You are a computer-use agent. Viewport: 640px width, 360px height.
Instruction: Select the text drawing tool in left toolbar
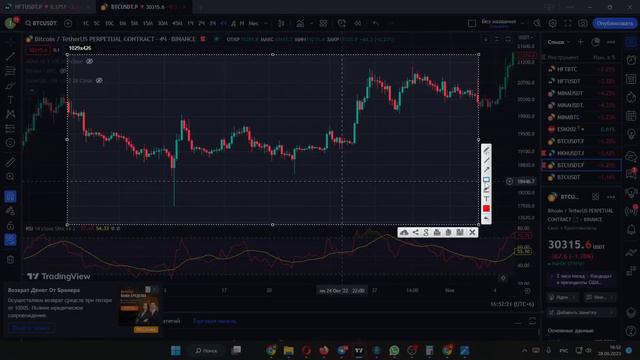(10, 100)
